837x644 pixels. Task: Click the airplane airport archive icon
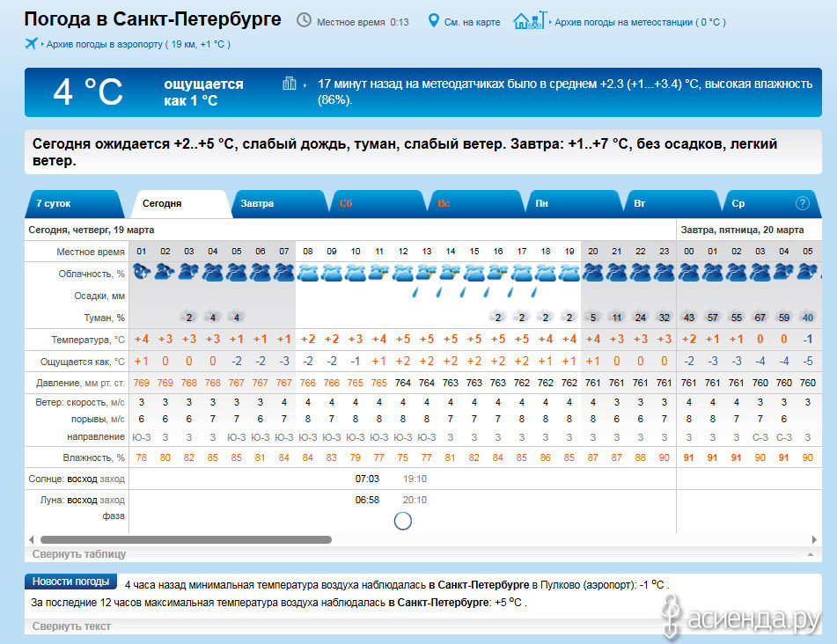coord(32,43)
